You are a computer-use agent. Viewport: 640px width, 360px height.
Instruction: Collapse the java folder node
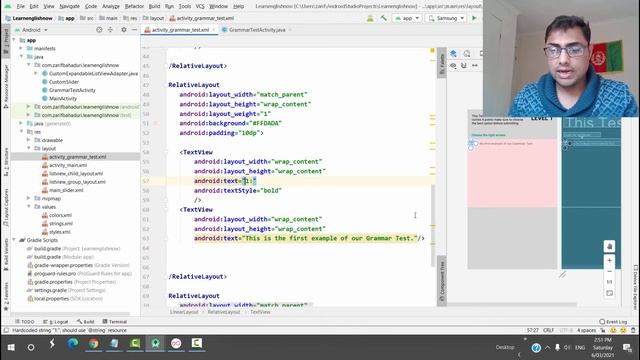(21, 57)
